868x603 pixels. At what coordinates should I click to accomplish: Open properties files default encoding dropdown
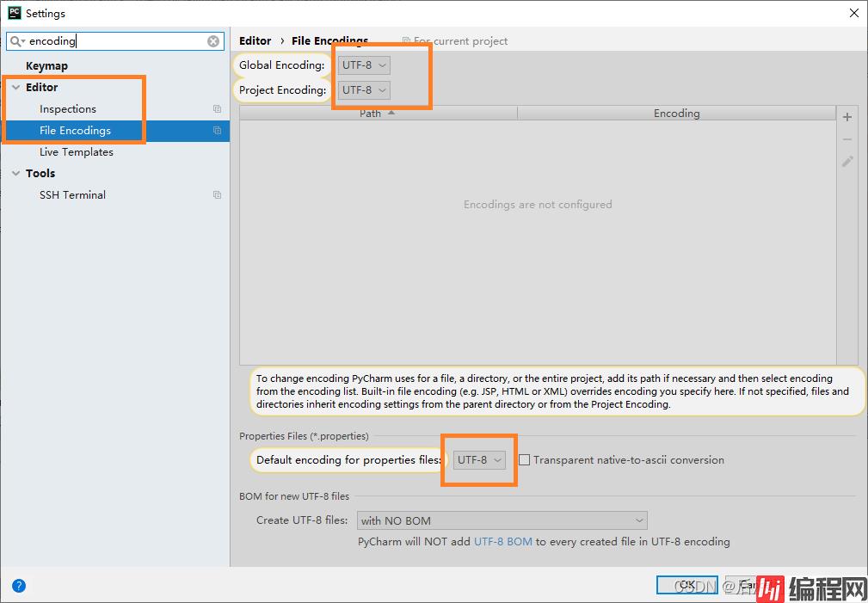pyautogui.click(x=479, y=460)
